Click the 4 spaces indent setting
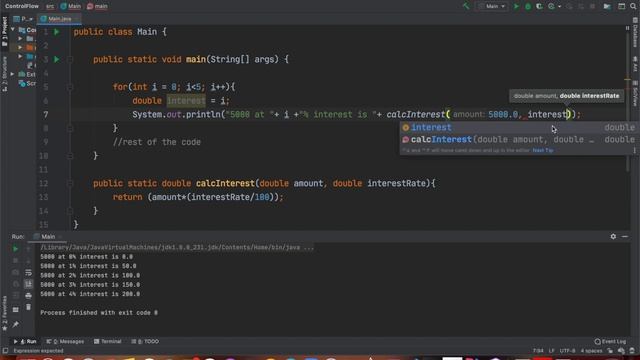The height and width of the screenshot is (360, 640). click(x=591, y=351)
